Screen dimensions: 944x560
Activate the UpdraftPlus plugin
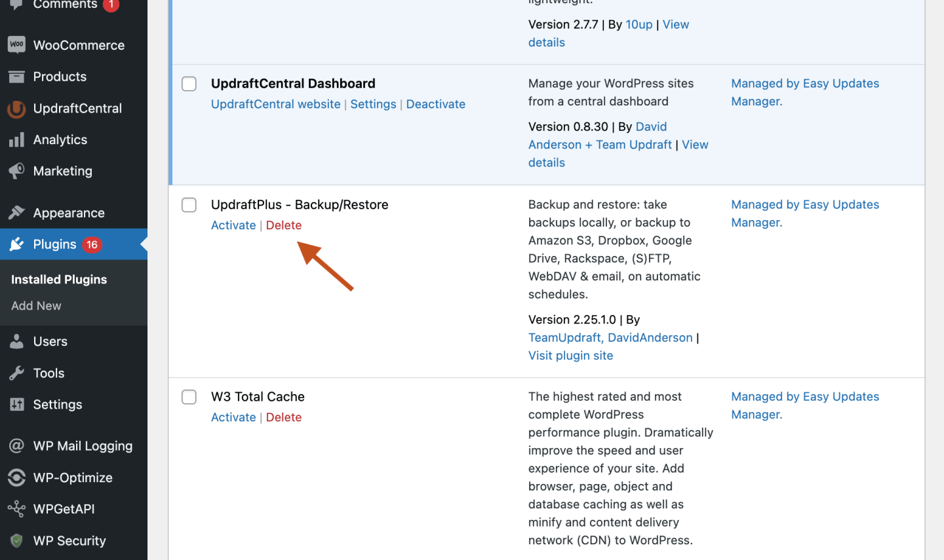(x=233, y=225)
